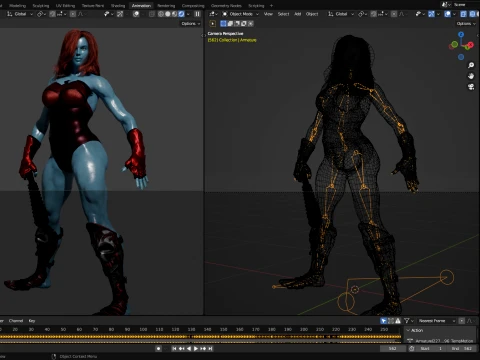
Task: Open the Rendering workspace tab
Action: (x=166, y=6)
